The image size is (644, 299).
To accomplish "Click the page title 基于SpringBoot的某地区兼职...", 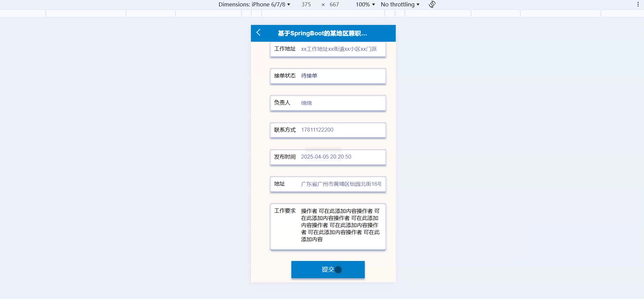I will click(322, 33).
